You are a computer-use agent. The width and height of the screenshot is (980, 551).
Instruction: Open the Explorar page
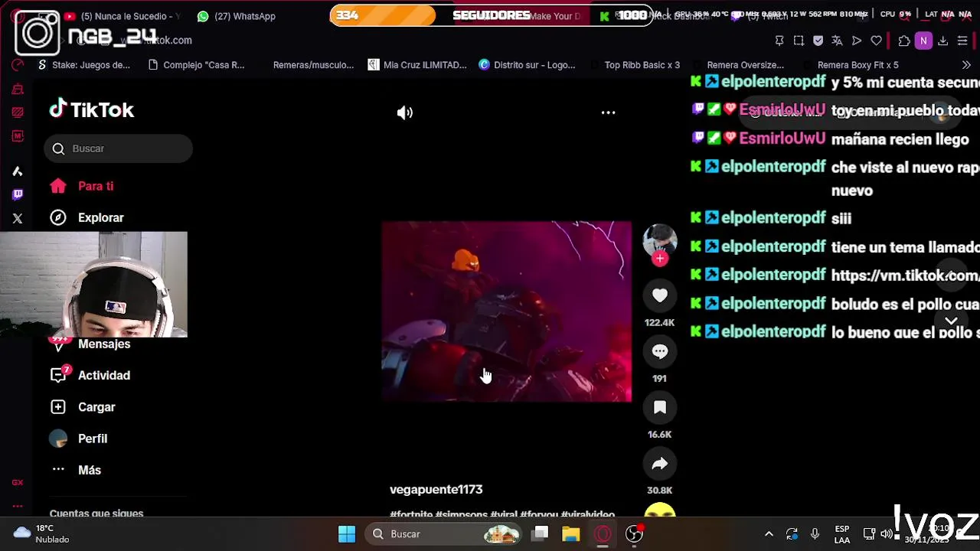pyautogui.click(x=87, y=217)
